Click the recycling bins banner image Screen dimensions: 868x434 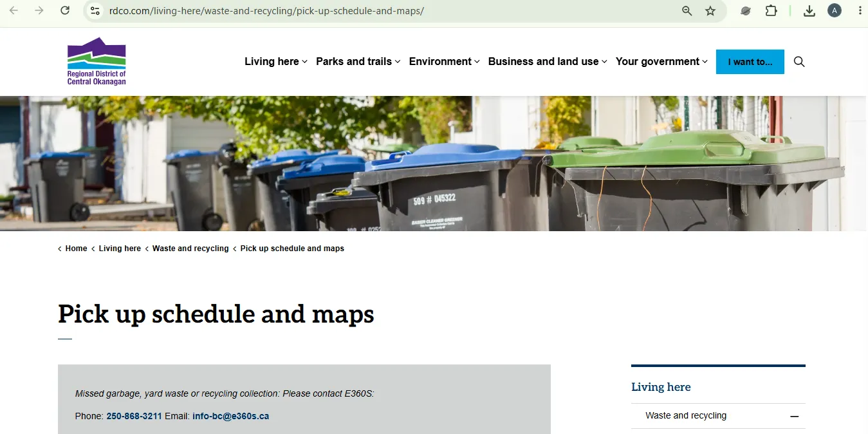tap(434, 164)
